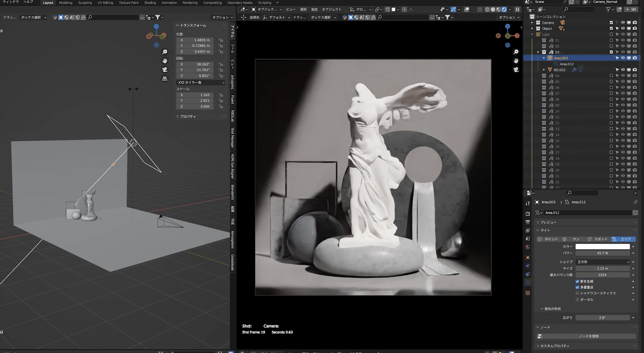Pin the properties editor context
644x353 pixels.
pos(635,202)
